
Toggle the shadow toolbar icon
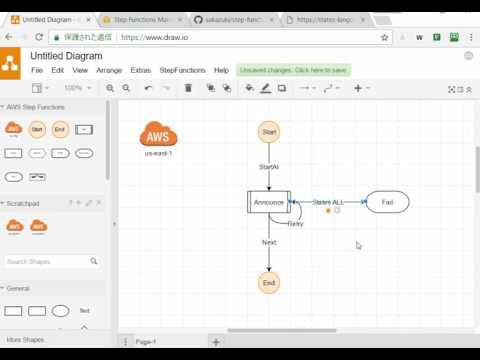(x=282, y=88)
